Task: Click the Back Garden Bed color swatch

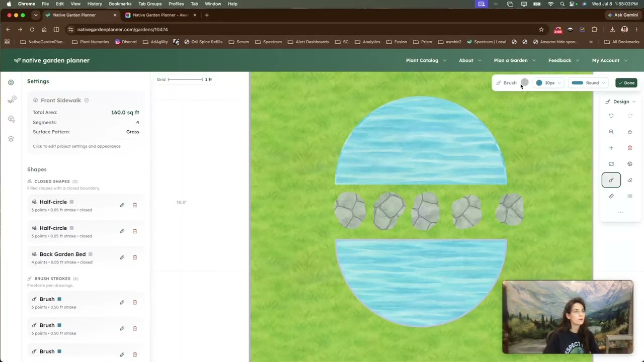Action: point(91,254)
